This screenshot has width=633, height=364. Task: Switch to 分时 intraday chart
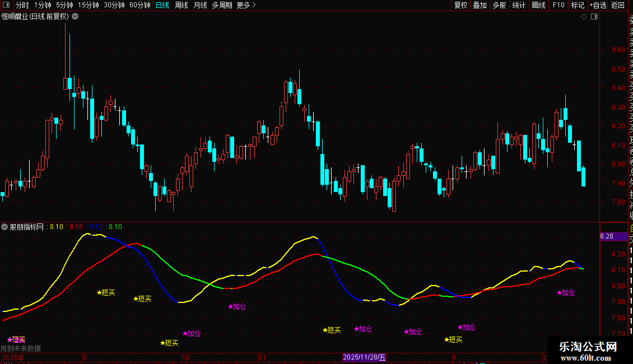point(22,5)
